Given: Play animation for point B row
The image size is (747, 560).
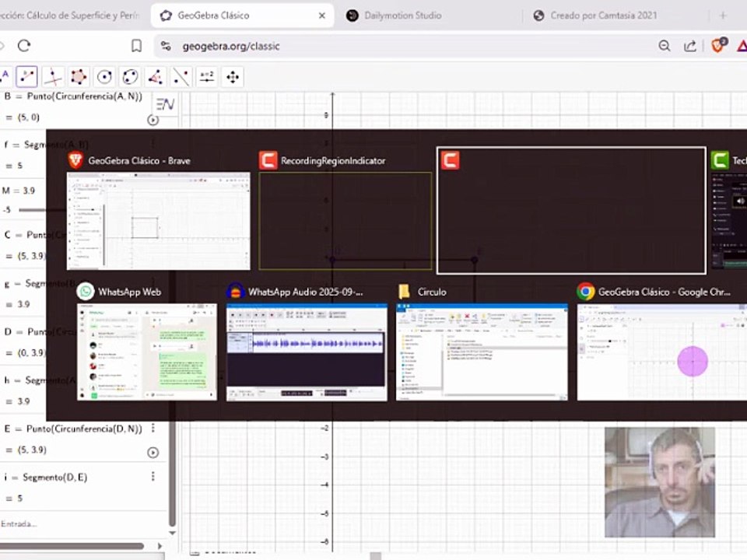Looking at the screenshot, I should [153, 120].
